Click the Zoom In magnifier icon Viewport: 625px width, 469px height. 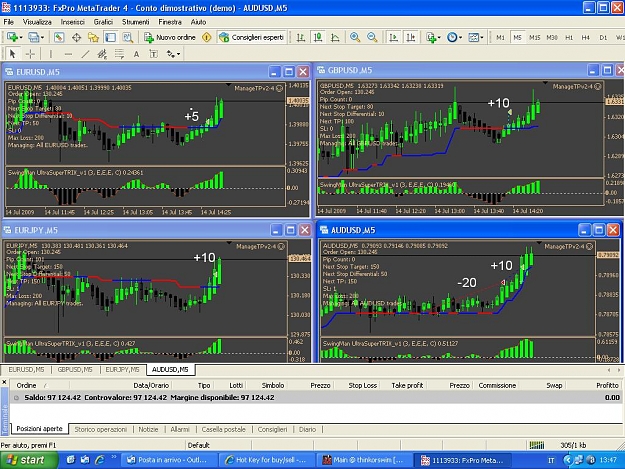pyautogui.click(x=355, y=37)
